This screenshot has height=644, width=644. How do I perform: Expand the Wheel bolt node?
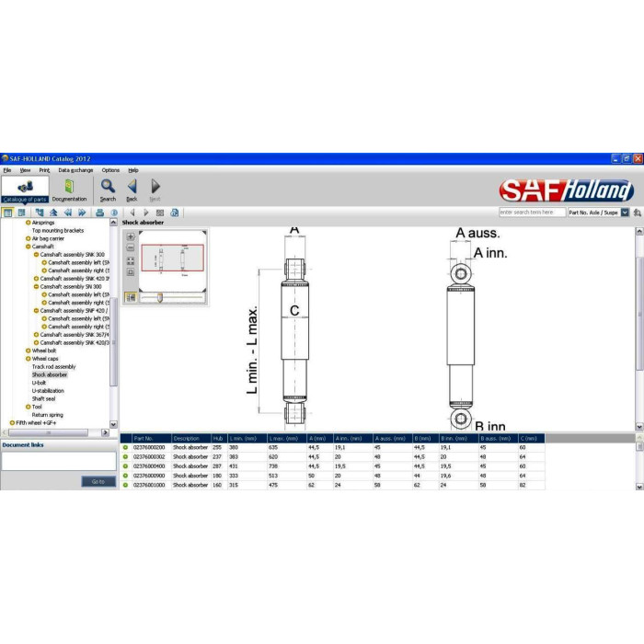28,351
